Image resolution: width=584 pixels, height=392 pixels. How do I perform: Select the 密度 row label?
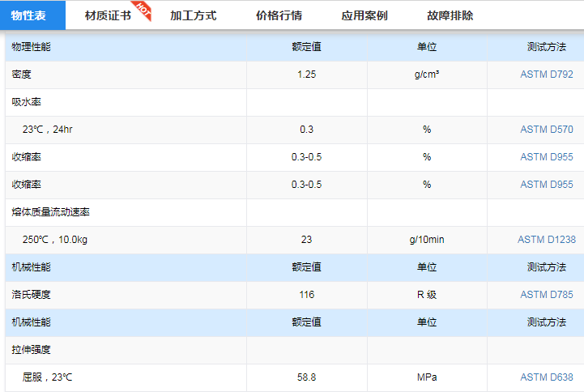(x=22, y=75)
